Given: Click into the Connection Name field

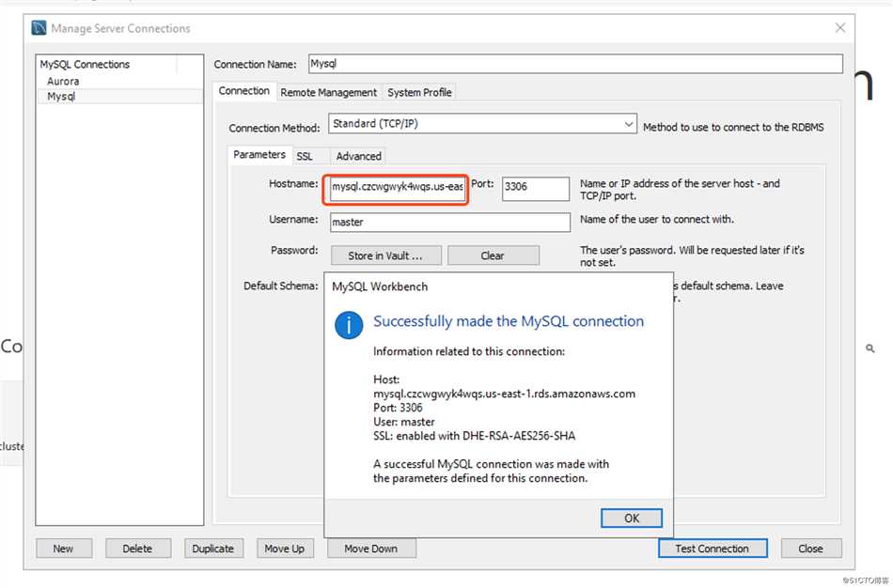Looking at the screenshot, I should click(575, 64).
